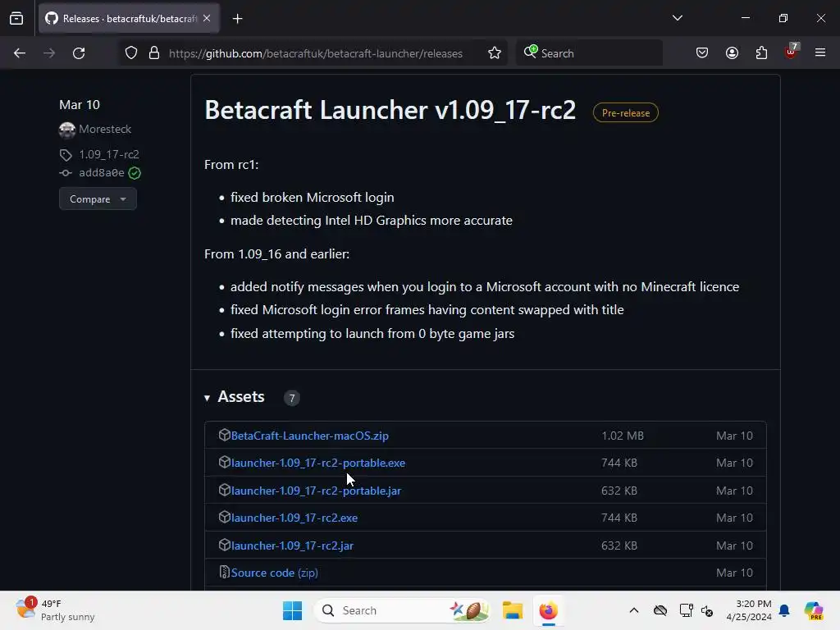Click package icon beside macOS.zip asset
840x630 pixels.
point(225,435)
